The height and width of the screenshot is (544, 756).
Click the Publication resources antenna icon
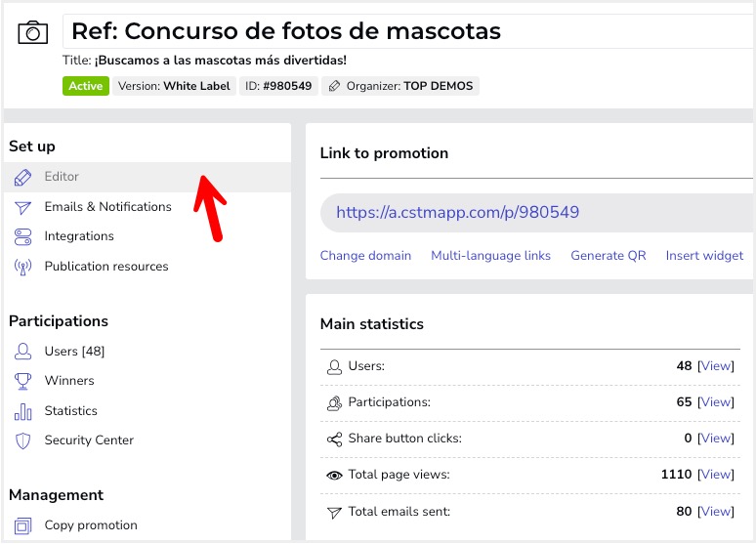23,267
